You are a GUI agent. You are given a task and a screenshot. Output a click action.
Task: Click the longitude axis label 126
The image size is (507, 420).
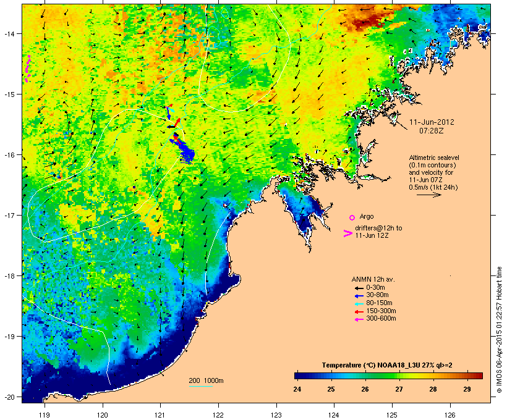pyautogui.click(x=450, y=415)
